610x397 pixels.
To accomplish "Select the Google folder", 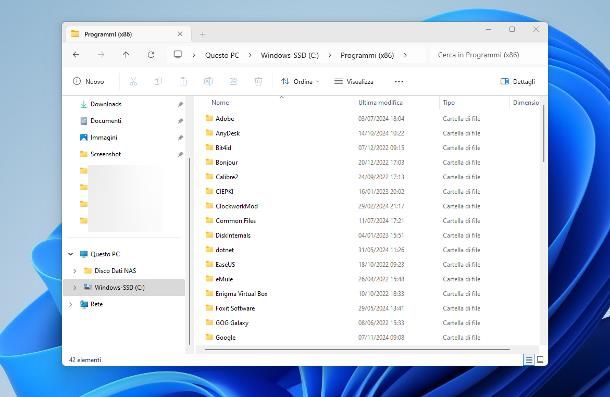I will point(226,337).
